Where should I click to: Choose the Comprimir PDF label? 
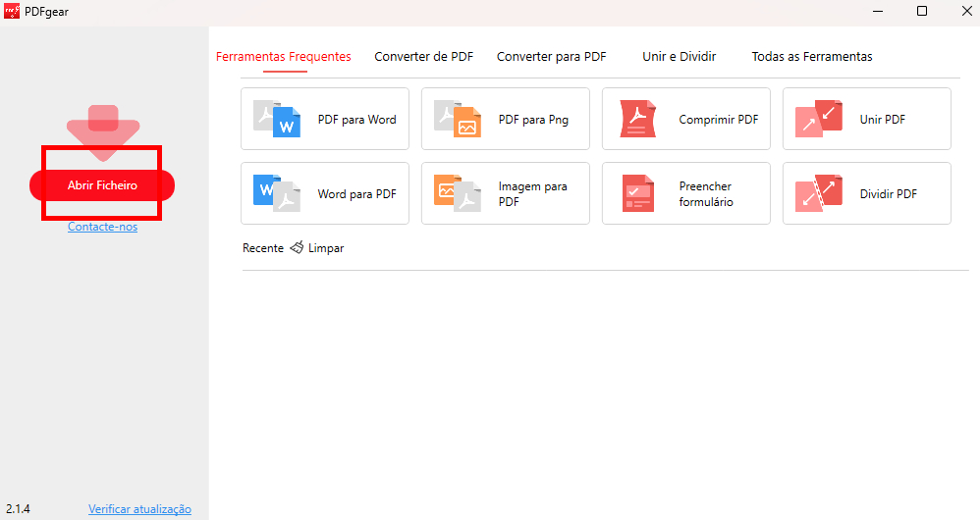[x=718, y=120]
